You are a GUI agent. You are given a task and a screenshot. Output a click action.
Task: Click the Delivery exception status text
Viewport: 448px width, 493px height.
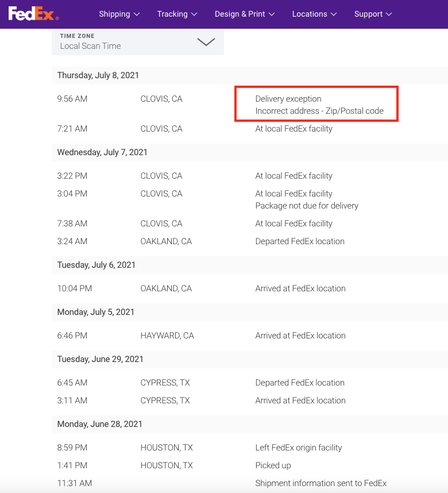click(288, 99)
